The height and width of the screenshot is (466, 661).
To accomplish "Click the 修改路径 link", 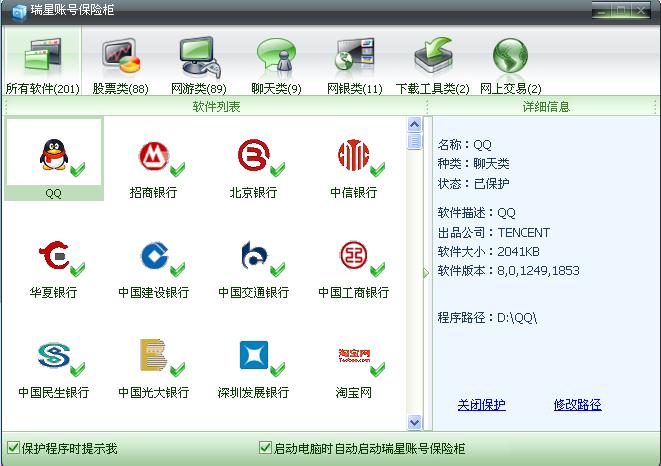I will (x=578, y=405).
